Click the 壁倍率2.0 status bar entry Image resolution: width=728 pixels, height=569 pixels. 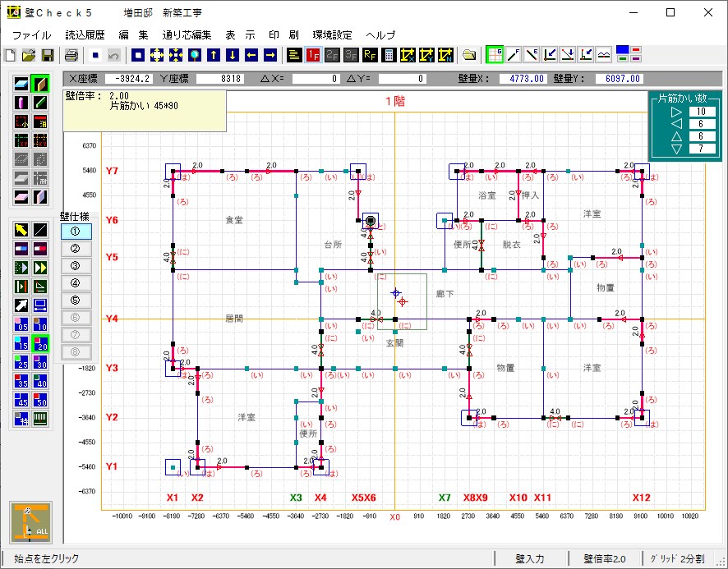click(604, 559)
